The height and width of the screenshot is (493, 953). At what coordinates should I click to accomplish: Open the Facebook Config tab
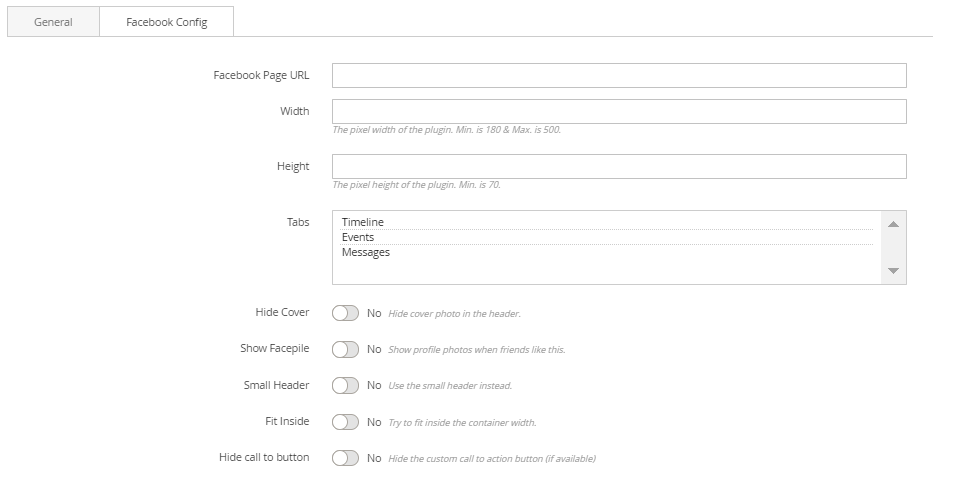(x=167, y=22)
